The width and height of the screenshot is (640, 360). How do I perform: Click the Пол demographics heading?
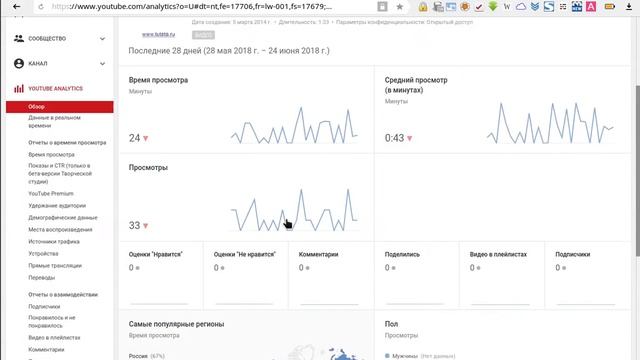coord(391,324)
